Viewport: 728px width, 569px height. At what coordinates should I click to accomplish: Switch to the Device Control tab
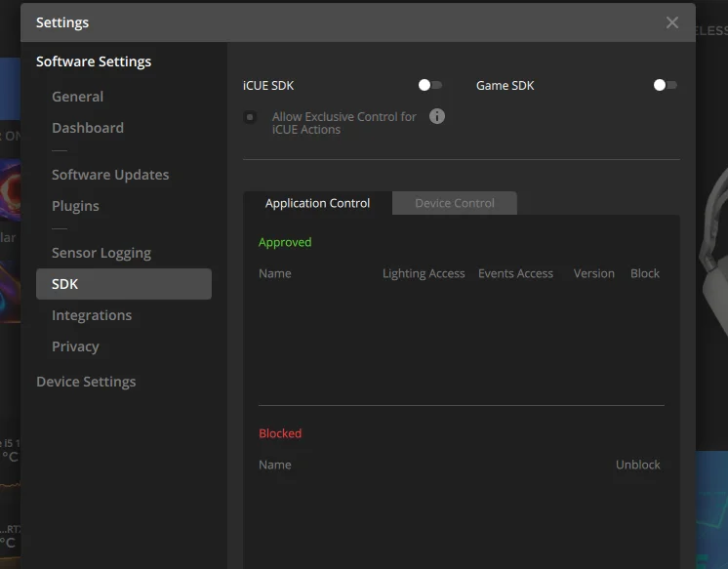pyautogui.click(x=455, y=203)
